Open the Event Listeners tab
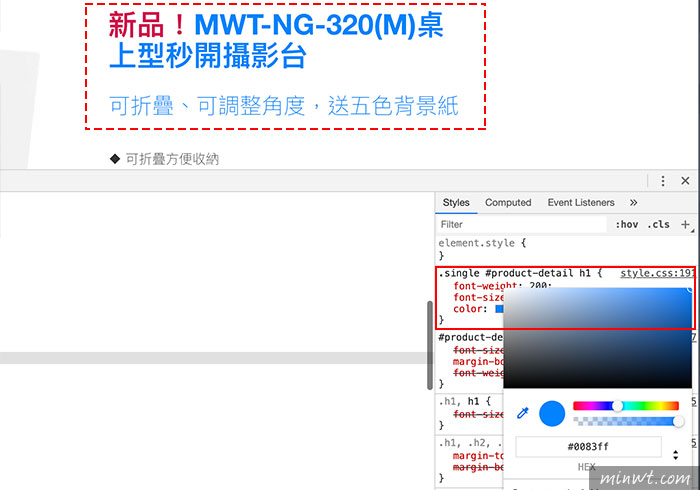This screenshot has width=700, height=490. point(581,203)
